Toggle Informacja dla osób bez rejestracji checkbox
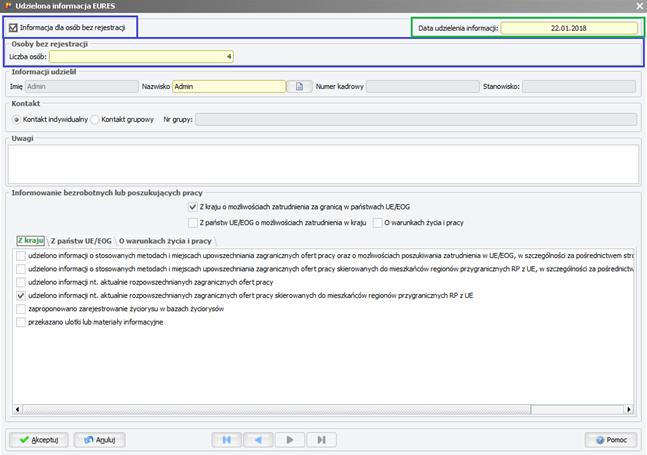The height and width of the screenshot is (455, 647). (13, 28)
